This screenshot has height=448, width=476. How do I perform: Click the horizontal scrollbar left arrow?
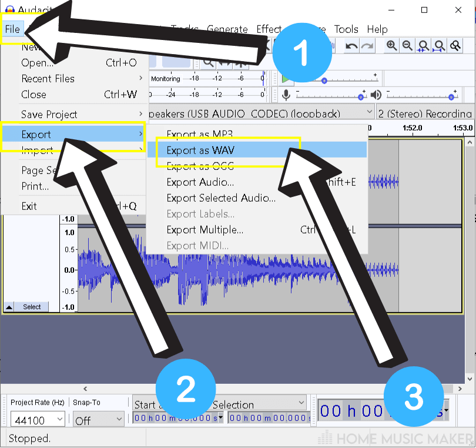(x=85, y=389)
